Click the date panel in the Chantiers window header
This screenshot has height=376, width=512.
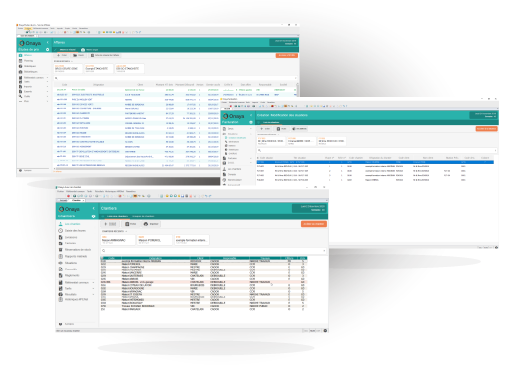point(309,208)
